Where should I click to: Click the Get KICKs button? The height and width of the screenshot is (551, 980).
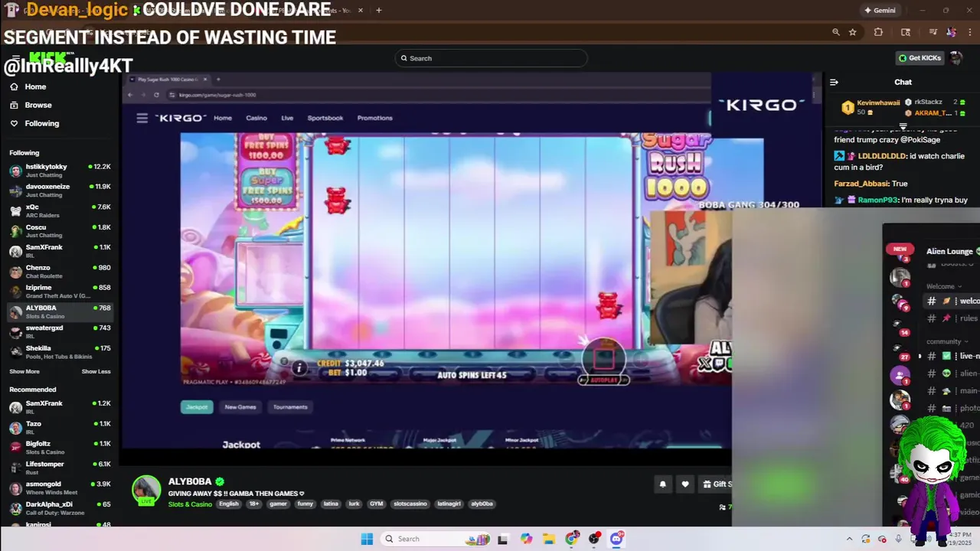pyautogui.click(x=920, y=58)
